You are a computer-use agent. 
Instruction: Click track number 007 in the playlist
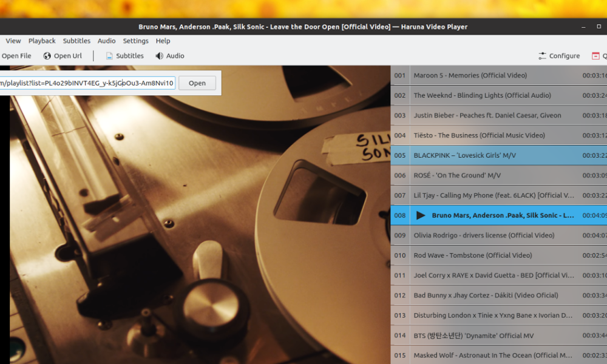pyautogui.click(x=400, y=195)
